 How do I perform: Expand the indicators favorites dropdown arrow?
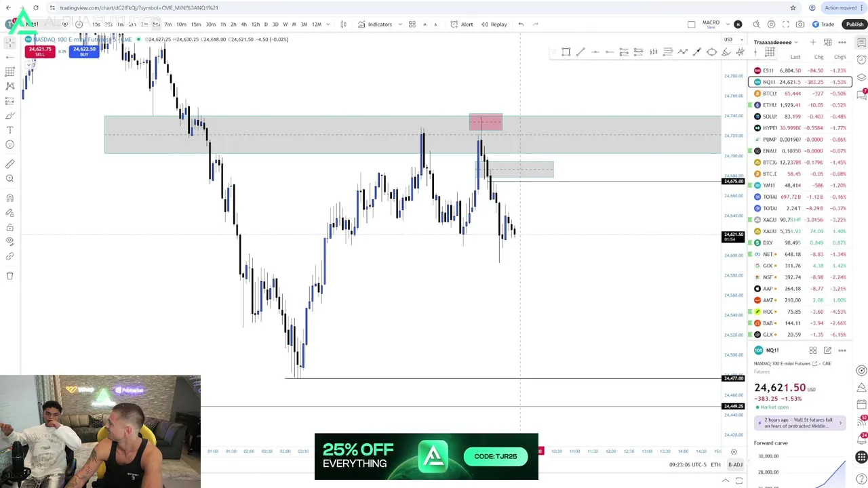click(401, 24)
